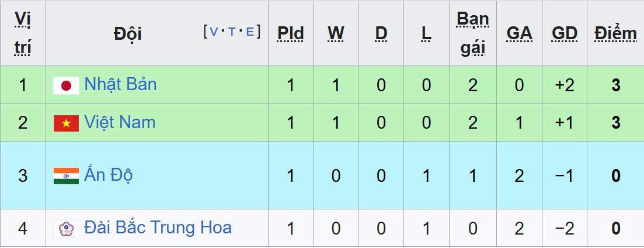Click the GD column header

(565, 34)
